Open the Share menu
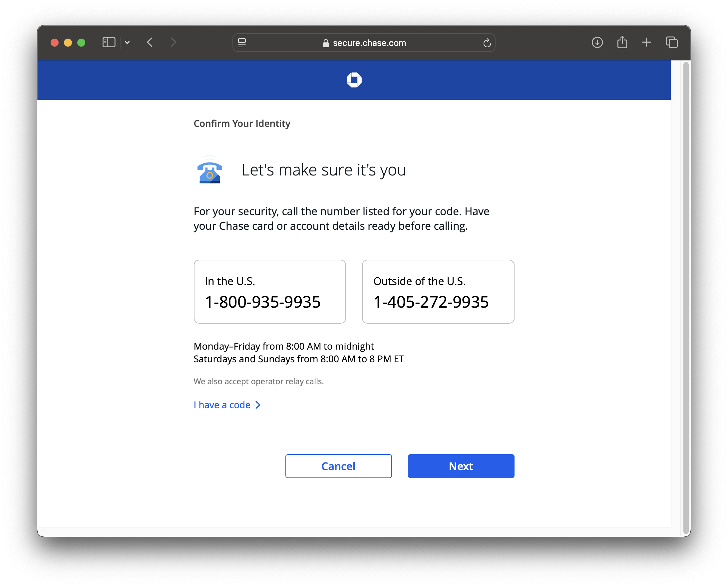The height and width of the screenshot is (586, 728). tap(622, 42)
